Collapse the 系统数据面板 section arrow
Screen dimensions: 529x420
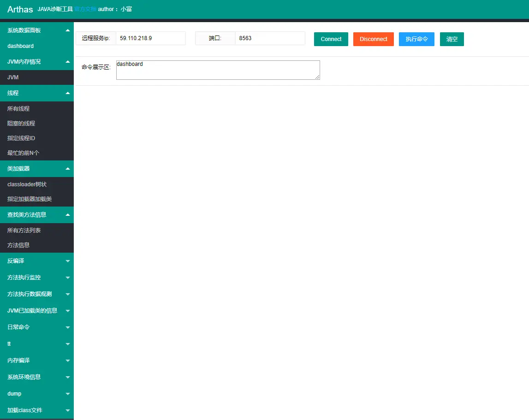[67, 30]
